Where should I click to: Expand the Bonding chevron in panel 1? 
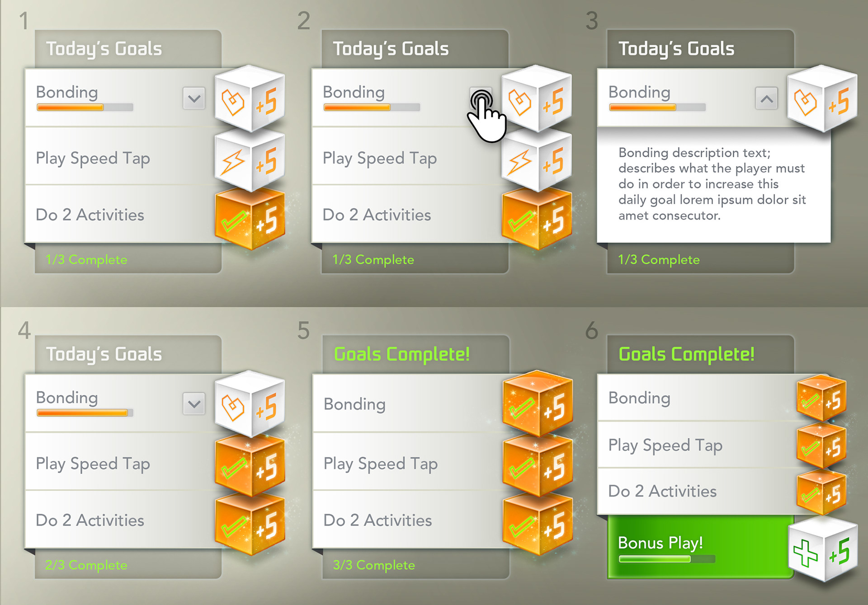click(194, 98)
